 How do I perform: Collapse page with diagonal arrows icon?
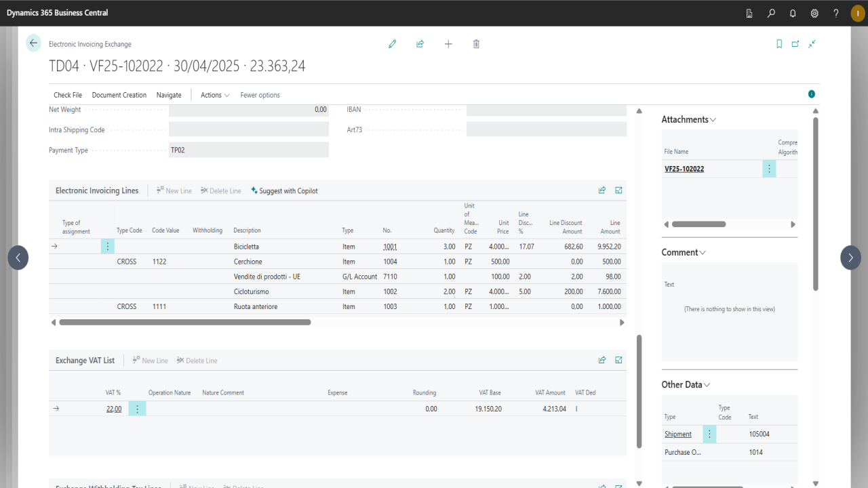[x=812, y=44]
